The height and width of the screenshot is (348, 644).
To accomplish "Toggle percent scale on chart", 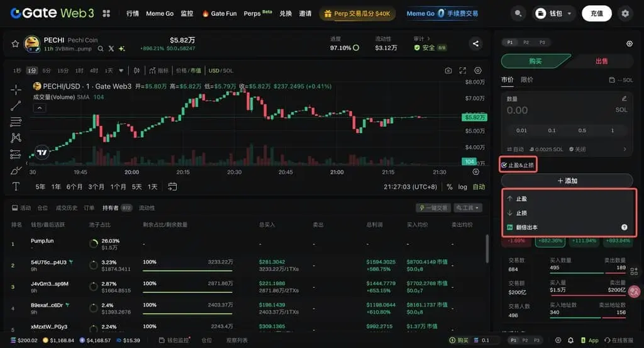I will tap(449, 187).
